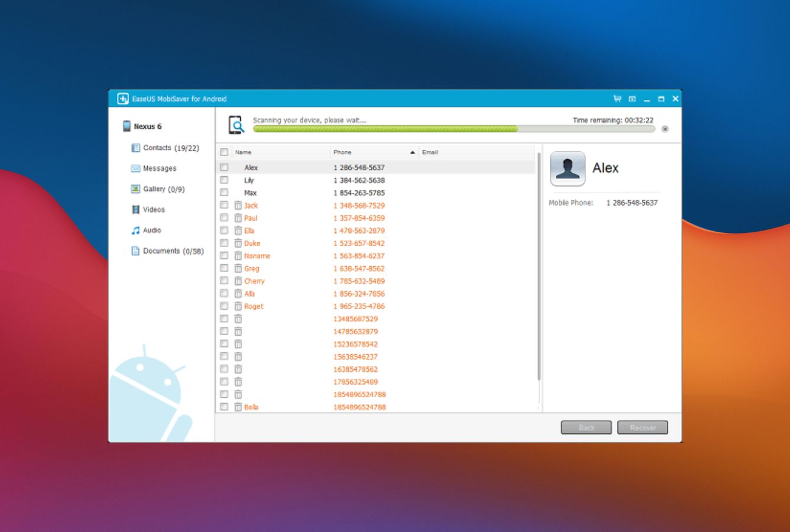Click the Audio music note icon

(x=135, y=231)
